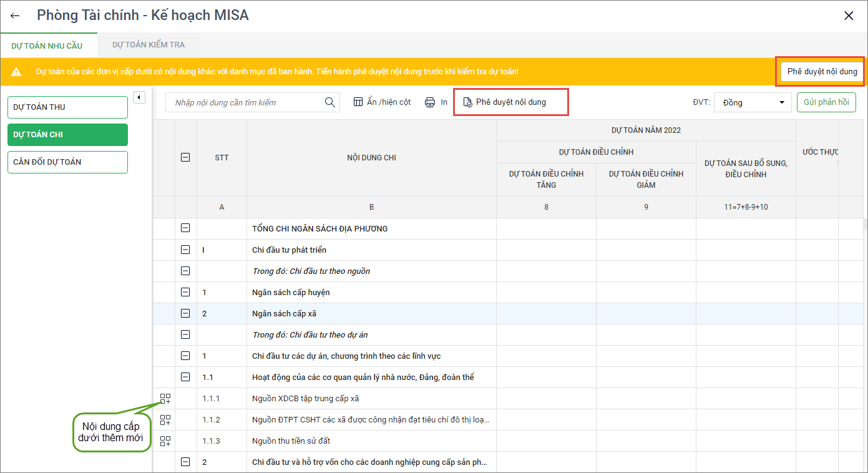
Task: Click the search magnifier icon
Action: click(x=330, y=102)
